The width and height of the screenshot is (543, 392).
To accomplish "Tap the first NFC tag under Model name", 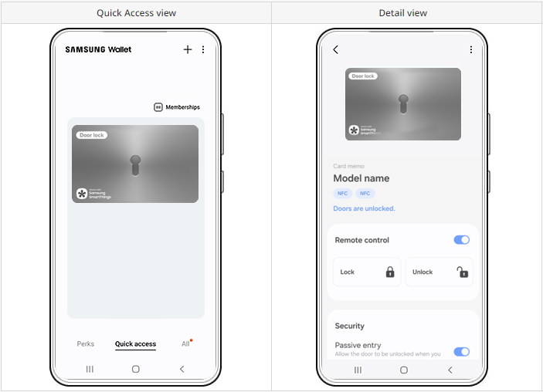I will [x=342, y=193].
